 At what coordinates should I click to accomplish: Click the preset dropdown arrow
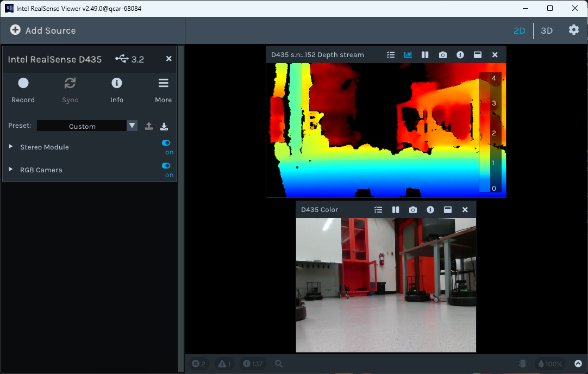[132, 126]
